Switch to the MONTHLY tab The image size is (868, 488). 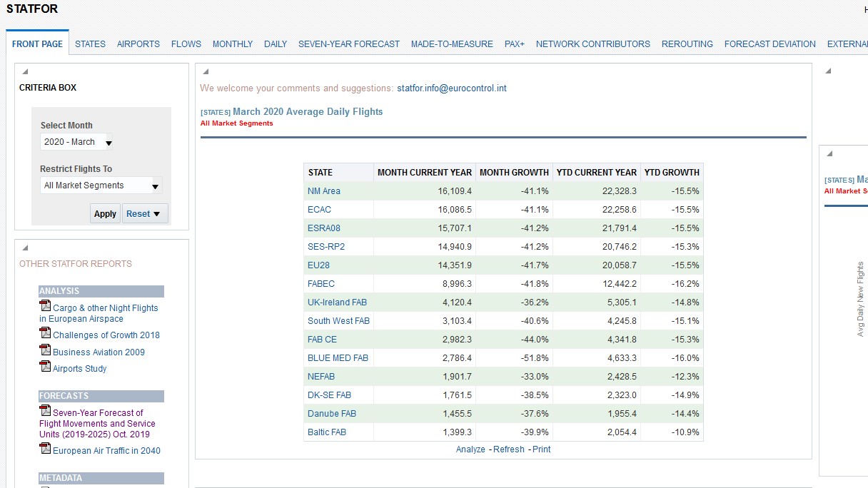click(233, 44)
